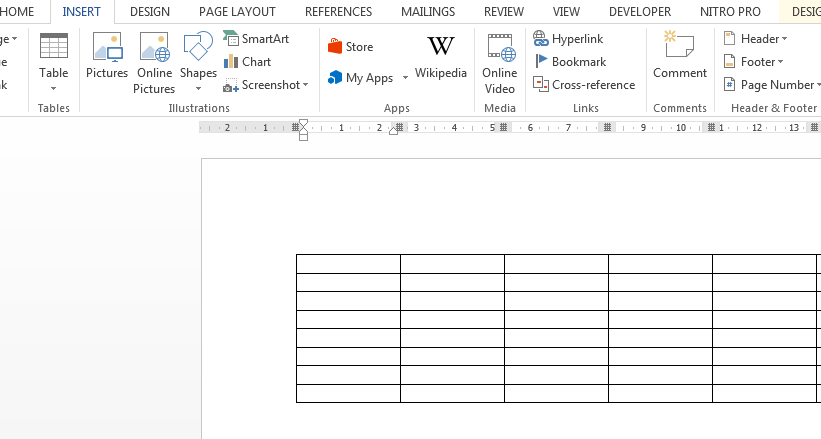
Task: Expand the Header dropdown arrow
Action: [x=784, y=39]
